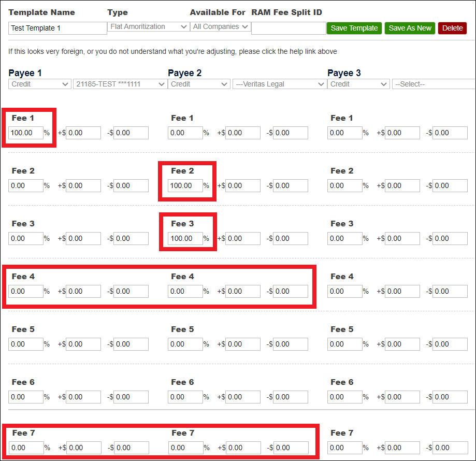The width and height of the screenshot is (476, 461).
Task: Click Payee 1 Fee 4 plus-dollar field
Action: (x=83, y=292)
